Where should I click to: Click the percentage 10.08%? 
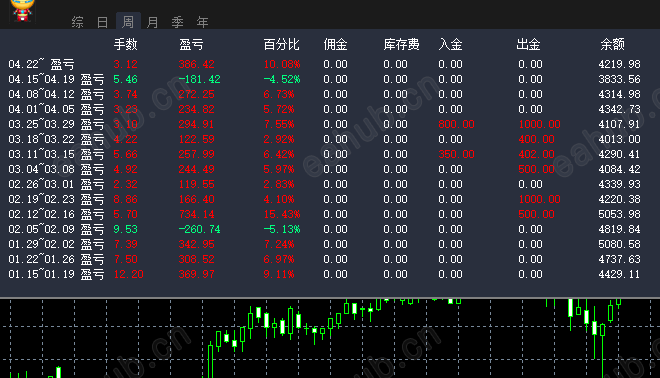tap(282, 64)
